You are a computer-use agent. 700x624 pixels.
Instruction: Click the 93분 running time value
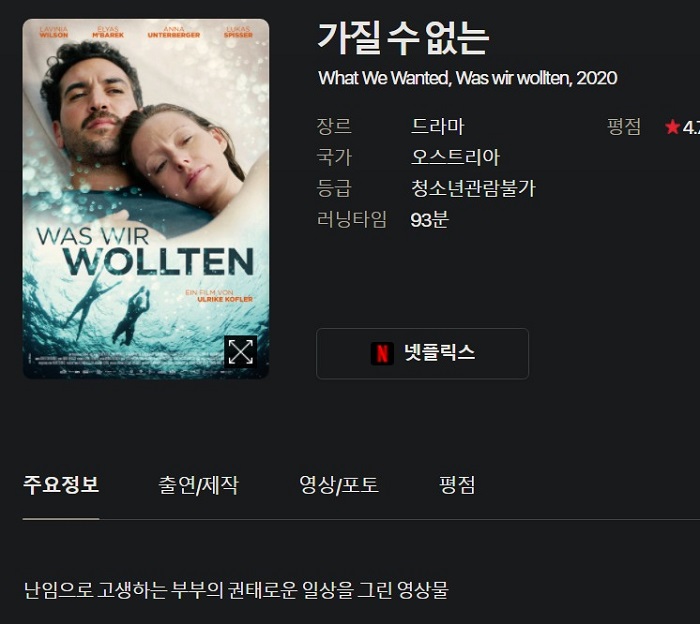pyautogui.click(x=429, y=220)
